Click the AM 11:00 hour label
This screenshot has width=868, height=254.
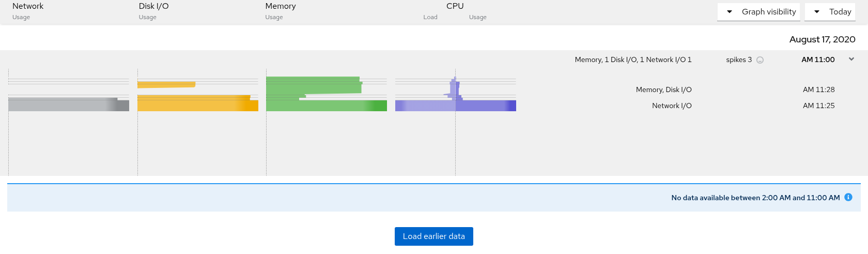(818, 59)
